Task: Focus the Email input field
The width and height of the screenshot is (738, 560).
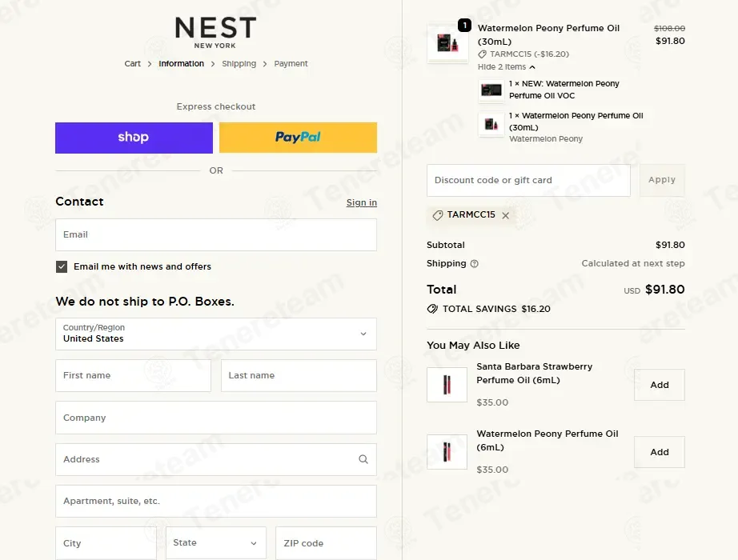Action: tap(216, 235)
